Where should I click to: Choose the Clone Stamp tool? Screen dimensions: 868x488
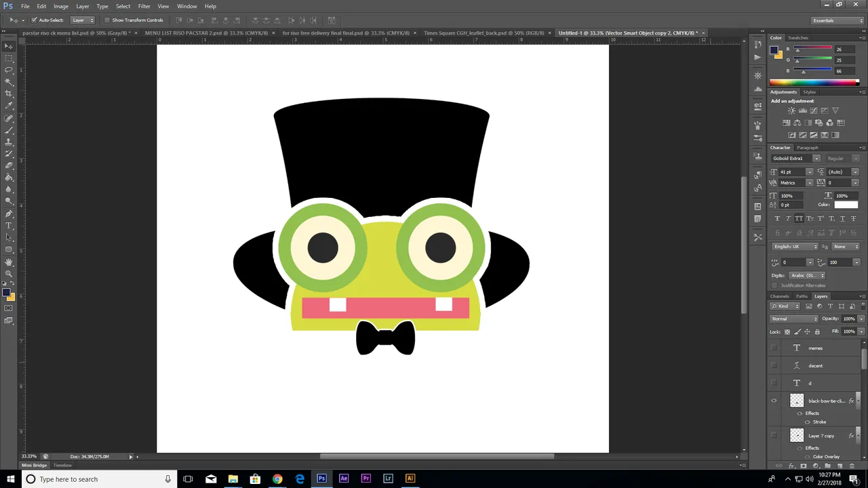pyautogui.click(x=9, y=141)
